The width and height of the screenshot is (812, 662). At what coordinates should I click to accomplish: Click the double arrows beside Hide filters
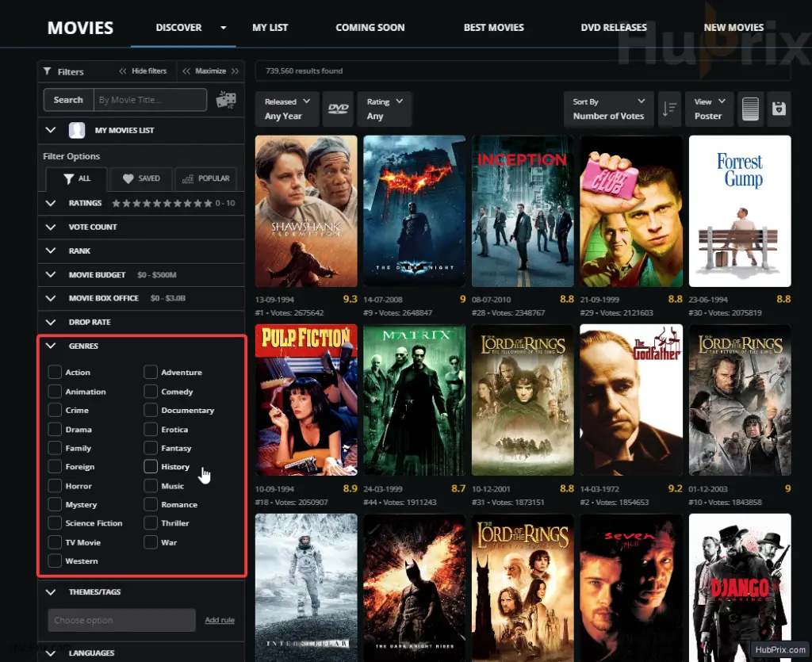123,71
